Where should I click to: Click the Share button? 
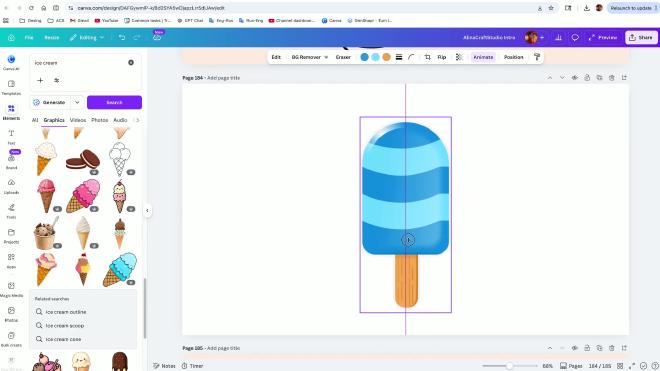click(641, 37)
